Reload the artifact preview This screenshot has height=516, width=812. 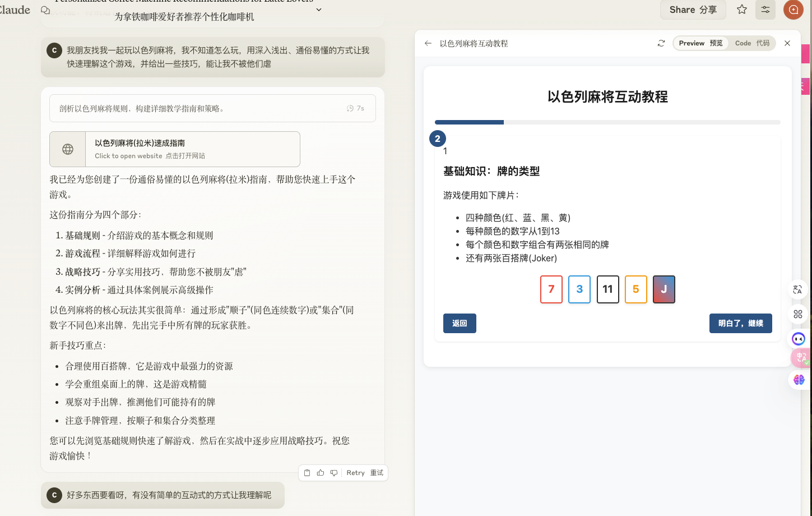click(x=661, y=43)
